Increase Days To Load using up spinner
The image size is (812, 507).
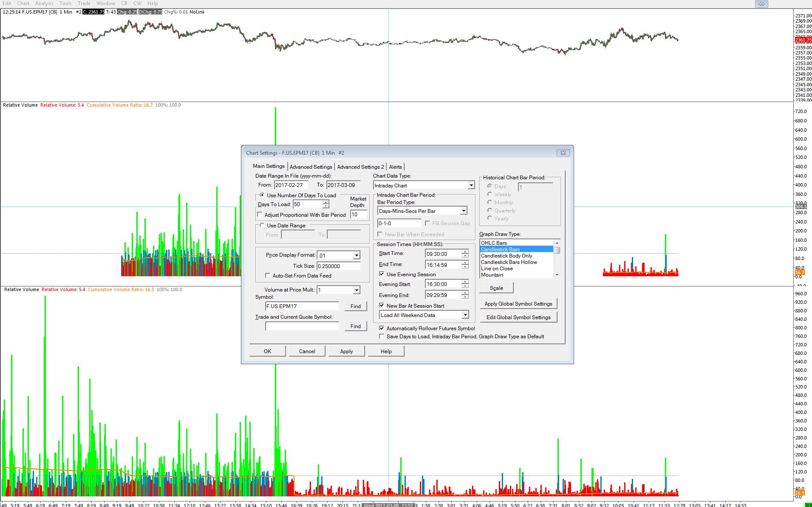326,202
